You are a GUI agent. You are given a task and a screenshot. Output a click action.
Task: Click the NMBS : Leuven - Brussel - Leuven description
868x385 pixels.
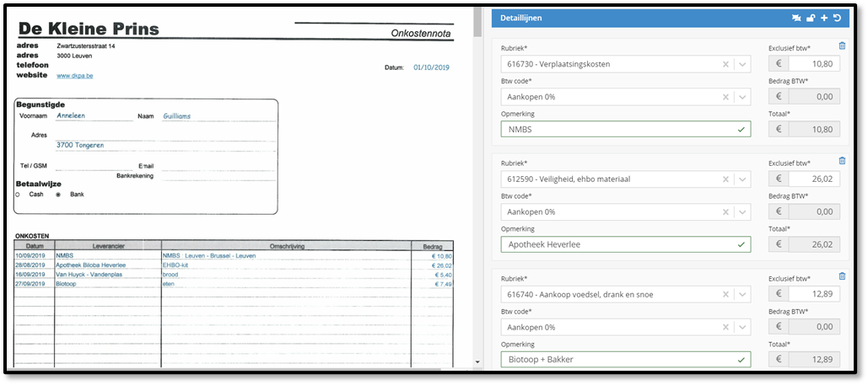click(x=208, y=256)
